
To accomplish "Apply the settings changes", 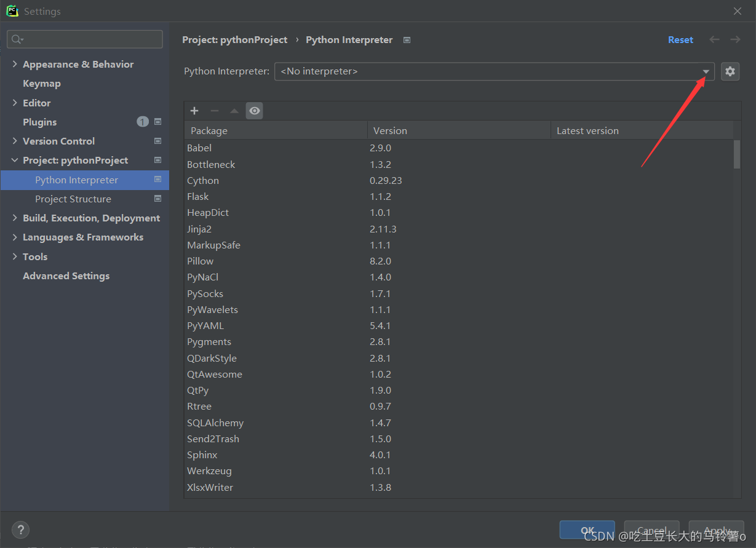I will (x=716, y=530).
